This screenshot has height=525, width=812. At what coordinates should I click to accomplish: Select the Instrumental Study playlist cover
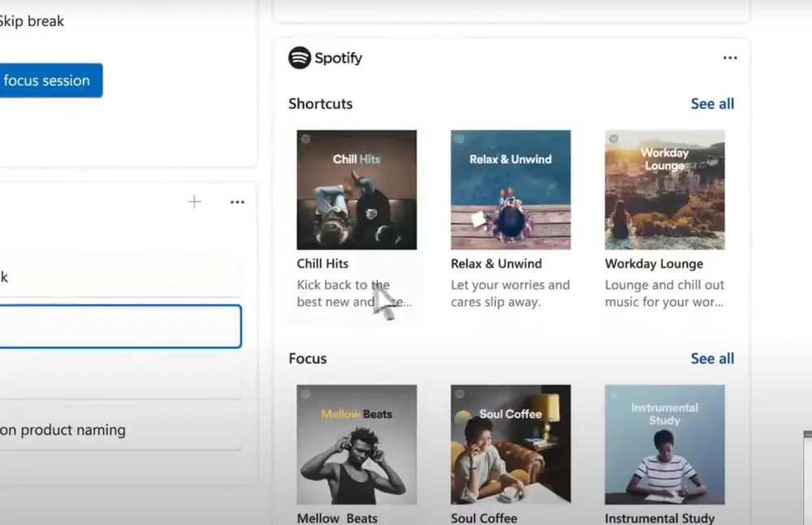pos(664,445)
